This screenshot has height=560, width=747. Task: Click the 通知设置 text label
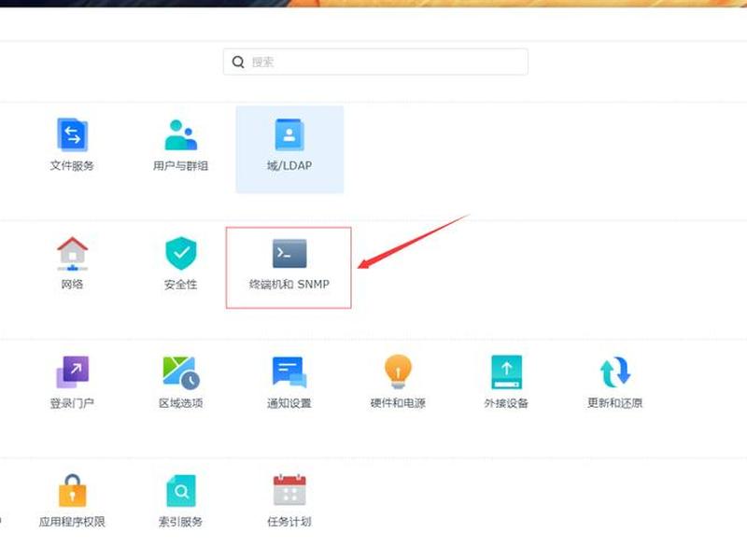pyautogui.click(x=289, y=403)
